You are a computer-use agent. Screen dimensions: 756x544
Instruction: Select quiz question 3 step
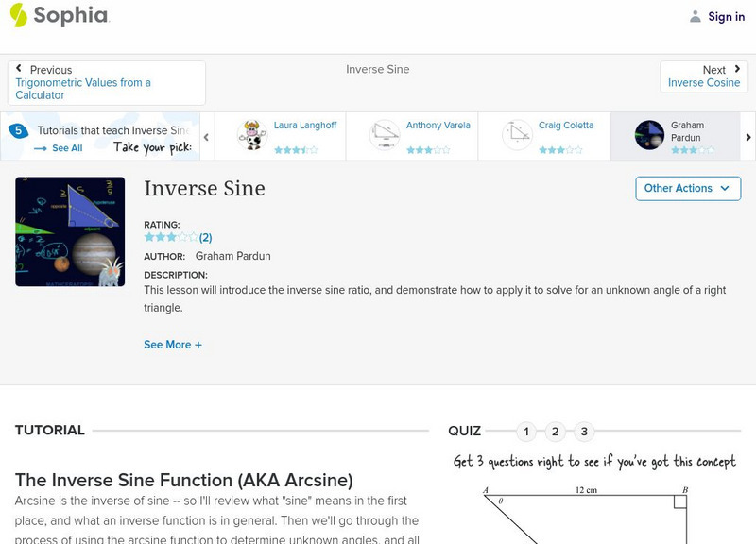click(x=585, y=432)
